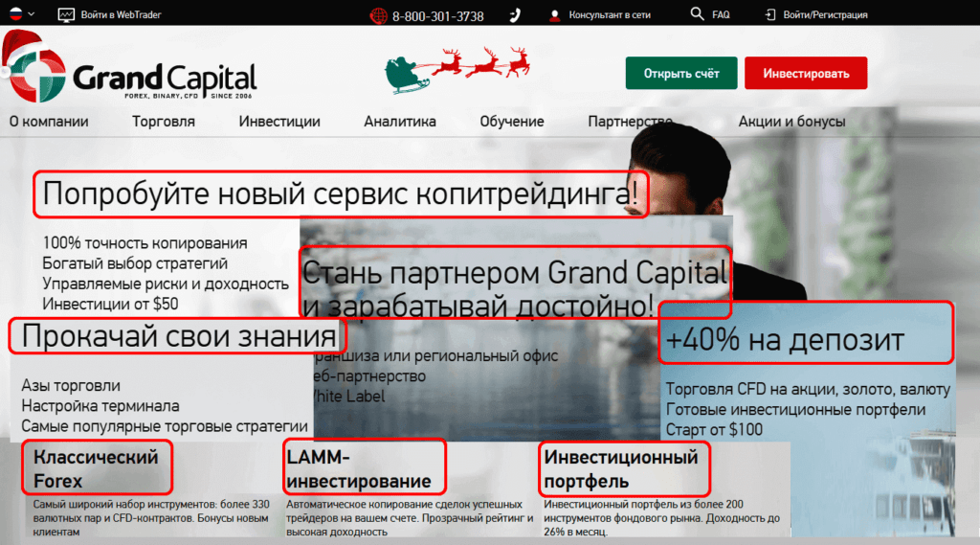This screenshot has height=545, width=980.
Task: Open the FAQ link
Action: coord(721,14)
